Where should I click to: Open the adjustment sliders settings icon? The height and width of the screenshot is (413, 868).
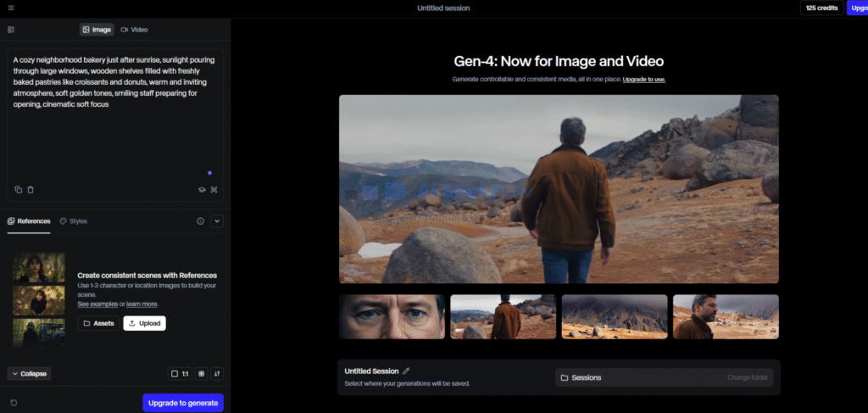coord(217,374)
